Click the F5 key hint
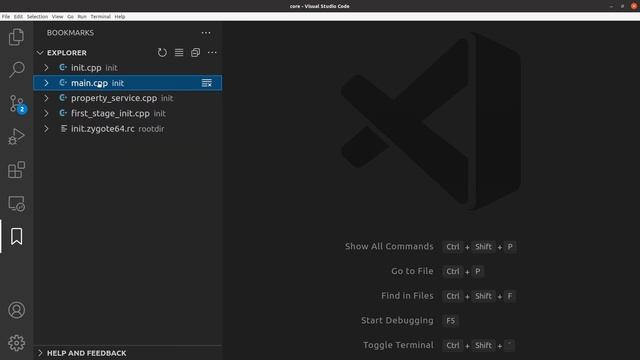This screenshot has width=640, height=360. pos(450,321)
